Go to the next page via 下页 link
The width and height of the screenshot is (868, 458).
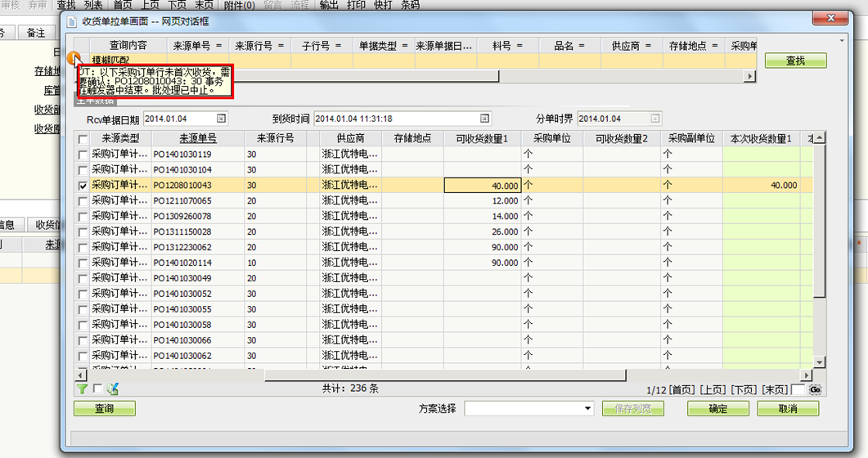point(743,390)
